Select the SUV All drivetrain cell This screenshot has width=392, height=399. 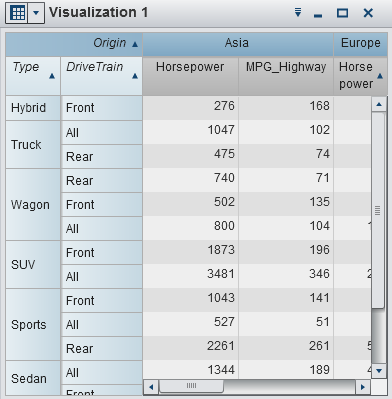[102, 276]
